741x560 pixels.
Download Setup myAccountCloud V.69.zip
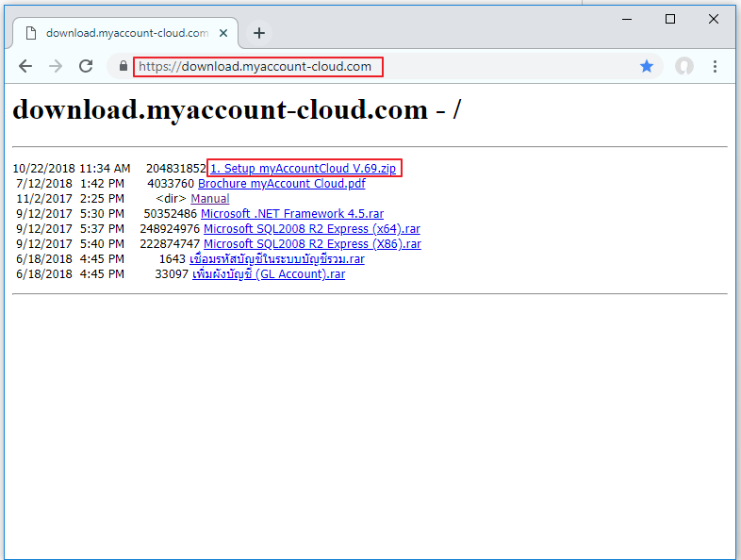tap(304, 168)
